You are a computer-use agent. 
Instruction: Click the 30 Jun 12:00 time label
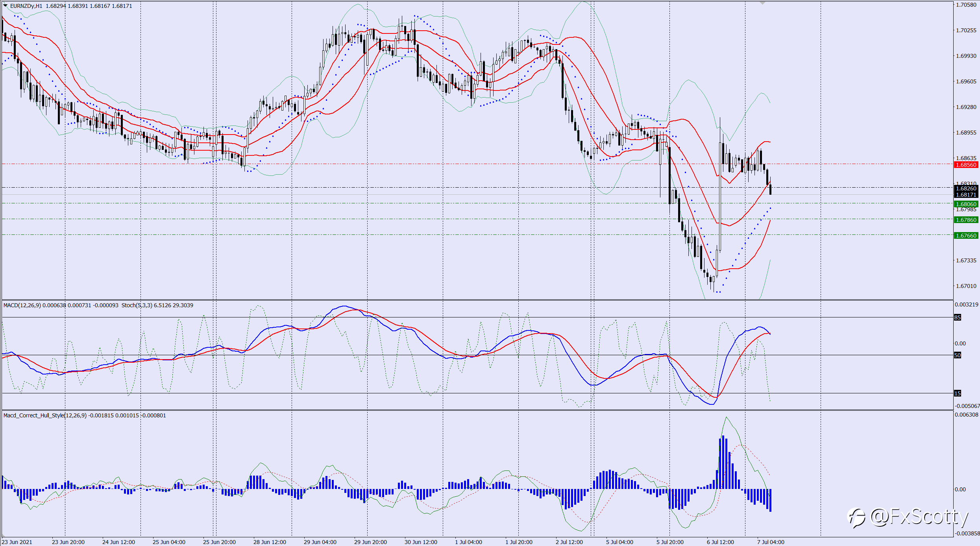click(421, 542)
